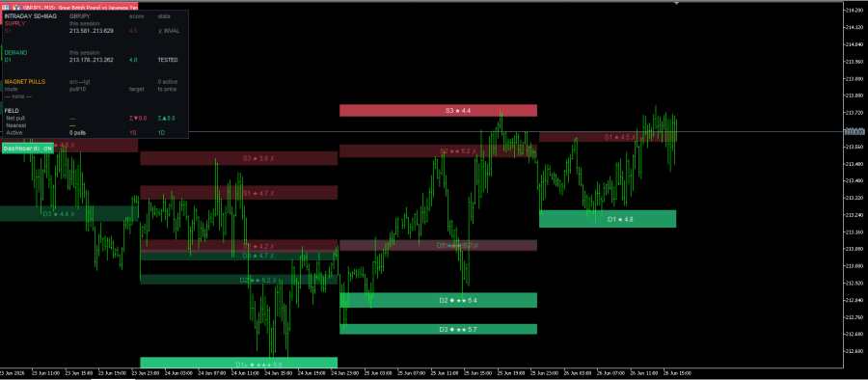The height and width of the screenshot is (380, 868).
Task: Click the DEMAND heading in dashboard panel
Action: point(15,53)
